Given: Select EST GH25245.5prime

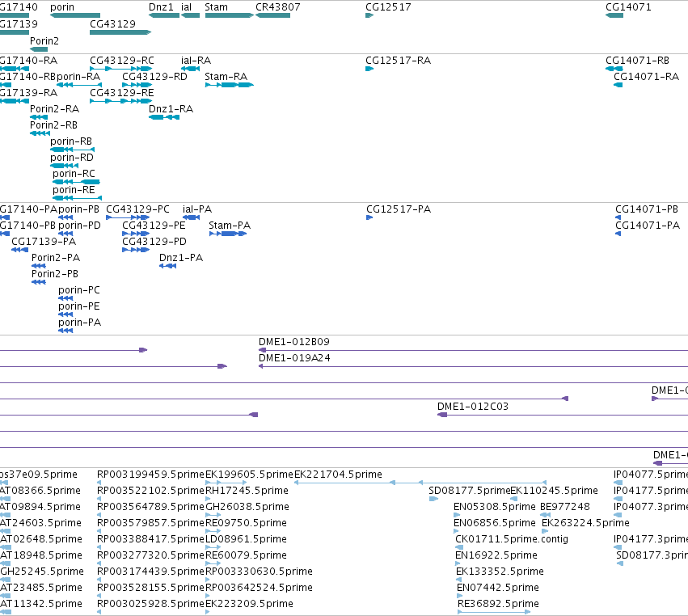Looking at the screenshot, I should 6,580.
